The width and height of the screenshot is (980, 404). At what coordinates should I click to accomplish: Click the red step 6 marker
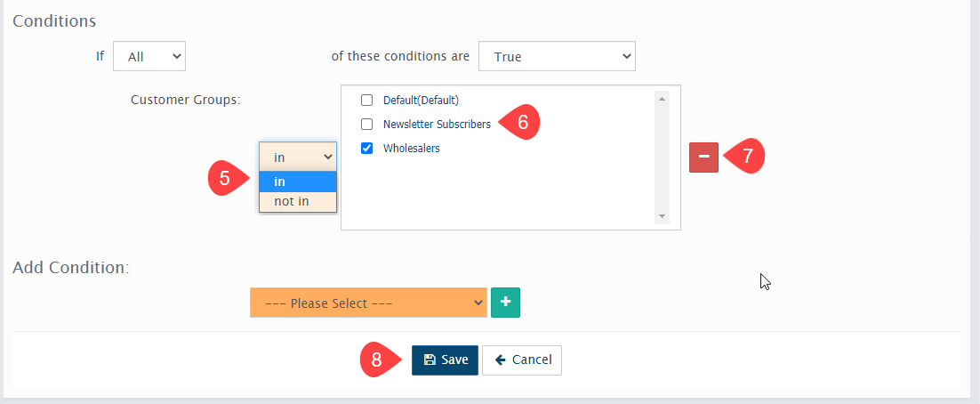(x=522, y=124)
